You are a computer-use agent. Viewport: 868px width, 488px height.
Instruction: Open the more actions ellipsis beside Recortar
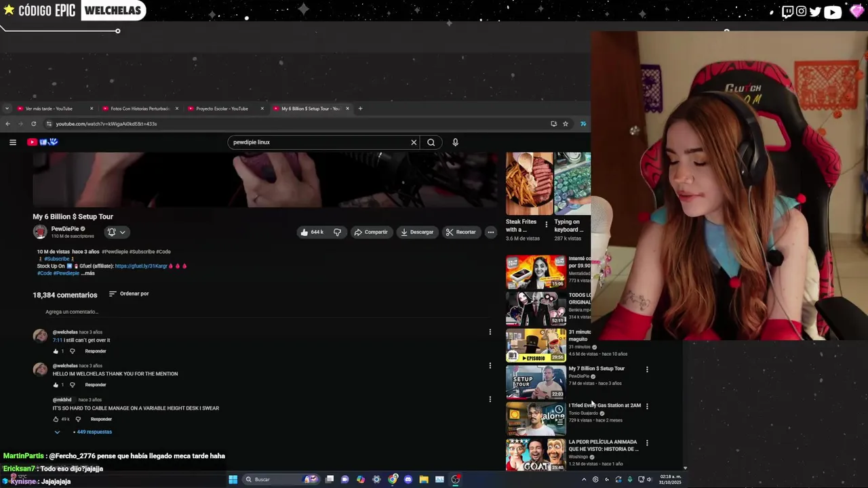[490, 232]
